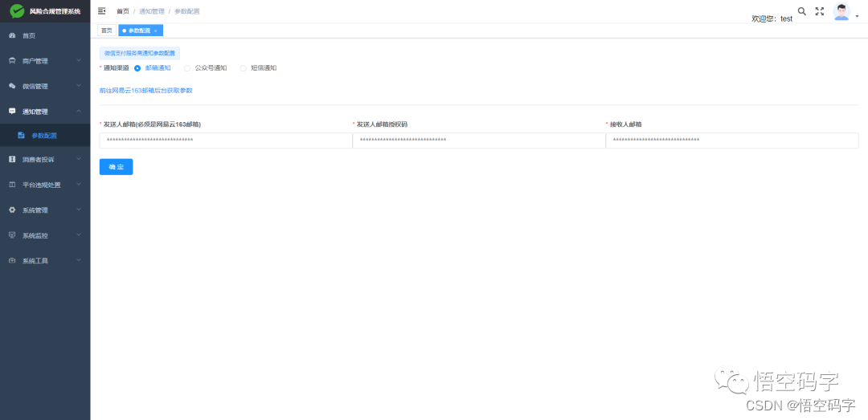The height and width of the screenshot is (420, 868).
Task: Toggle the sidebar collapse hamburger icon
Action: (x=102, y=11)
